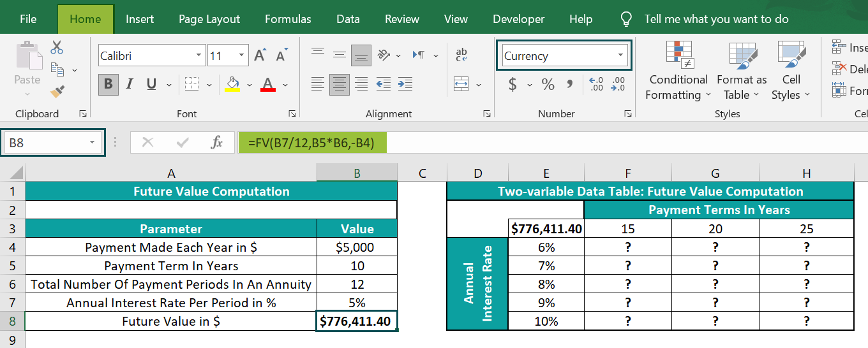Switch to the Review tab
The width and height of the screenshot is (868, 348).
402,19
